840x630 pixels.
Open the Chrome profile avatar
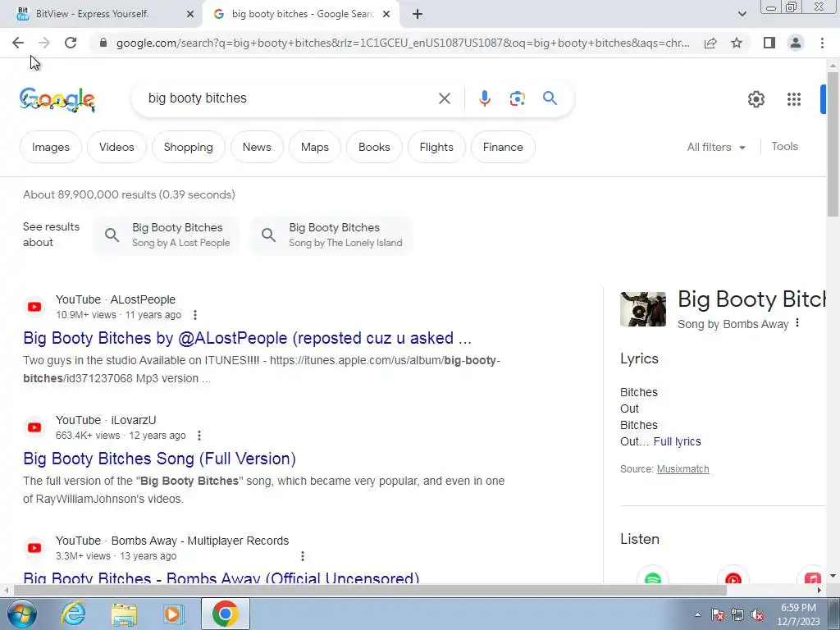[796, 43]
